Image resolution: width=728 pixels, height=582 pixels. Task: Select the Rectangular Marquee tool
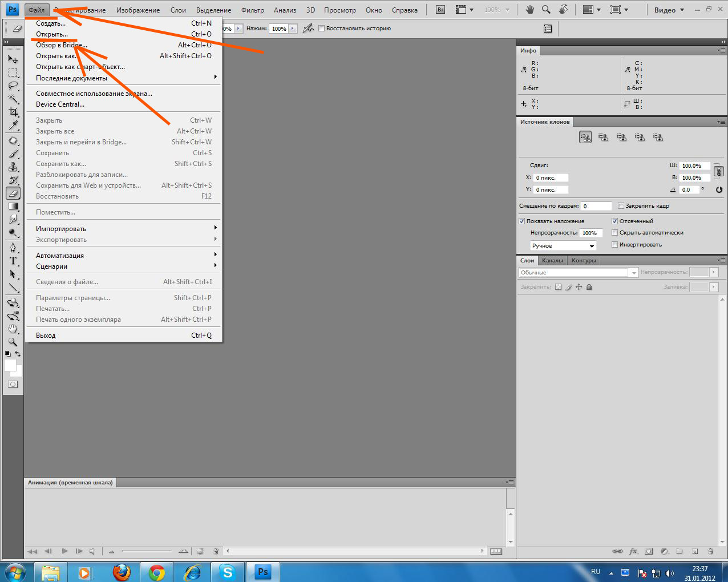pos(13,72)
